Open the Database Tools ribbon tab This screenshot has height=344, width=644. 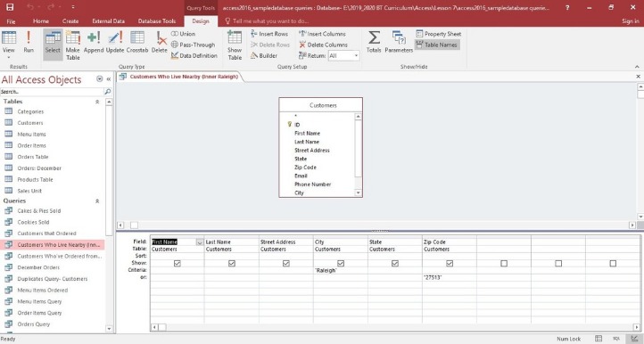pos(157,20)
